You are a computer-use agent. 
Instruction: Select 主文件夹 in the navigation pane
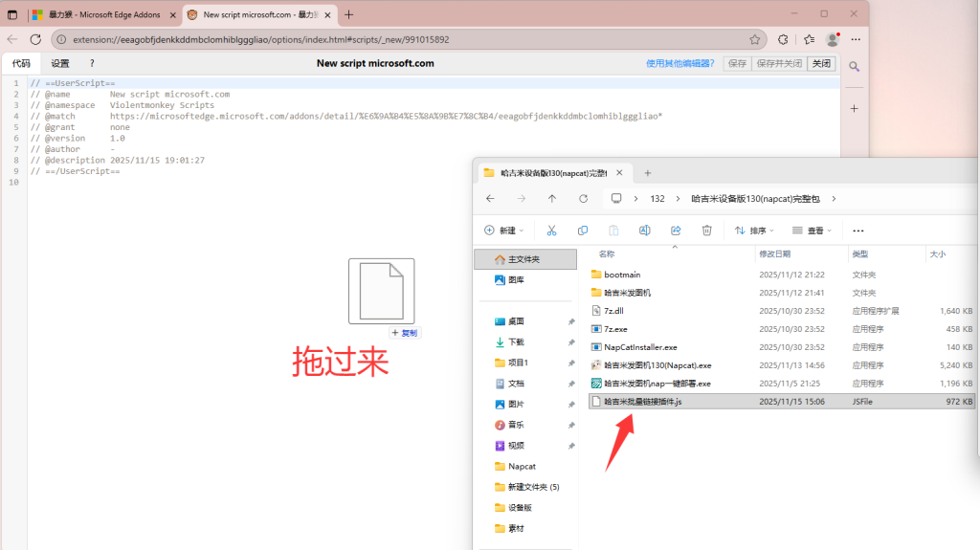pos(525,259)
